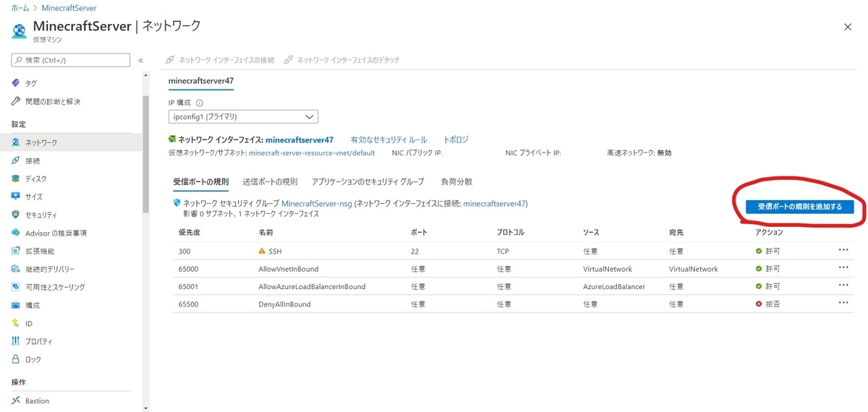Screen dimensions: 868x412
Task: Click the wrench icon for 問題の診断と解決
Action: click(16, 101)
